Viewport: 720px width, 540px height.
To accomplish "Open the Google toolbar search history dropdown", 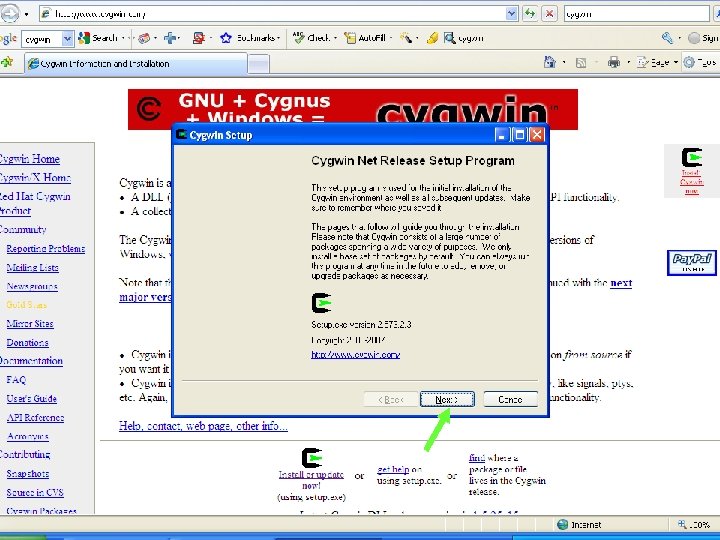I will (68, 39).
